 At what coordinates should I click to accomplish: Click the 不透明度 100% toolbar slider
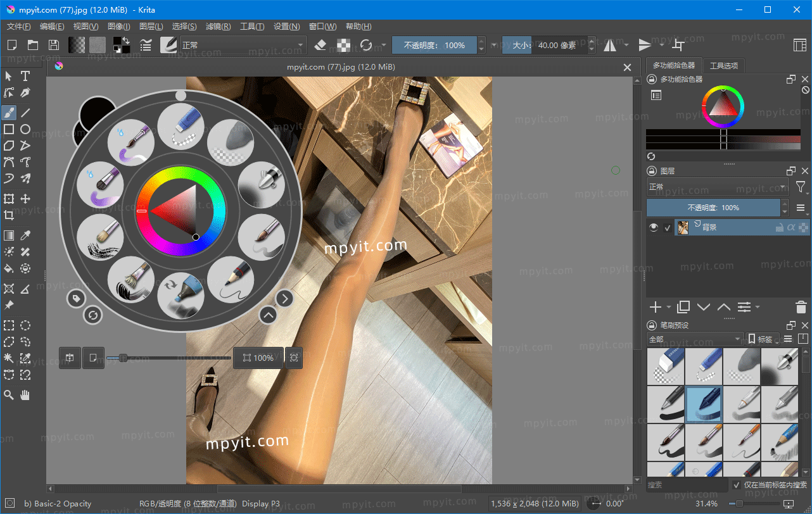pyautogui.click(x=434, y=45)
